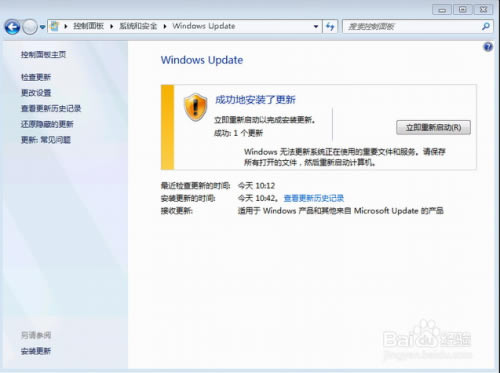Click the 成功地安装了更新 heading
This screenshot has height=373, width=500.
(255, 100)
